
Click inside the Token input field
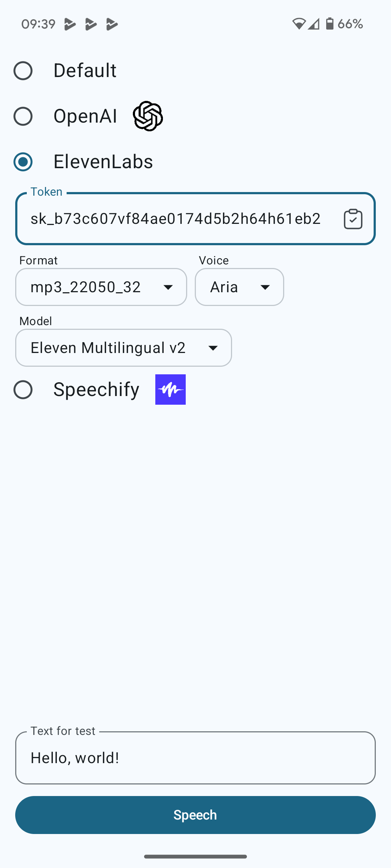pos(177,219)
